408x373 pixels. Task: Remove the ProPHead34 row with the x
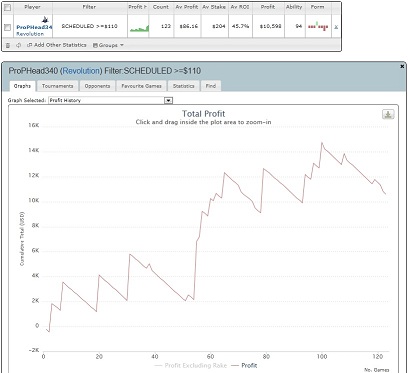pos(336,27)
